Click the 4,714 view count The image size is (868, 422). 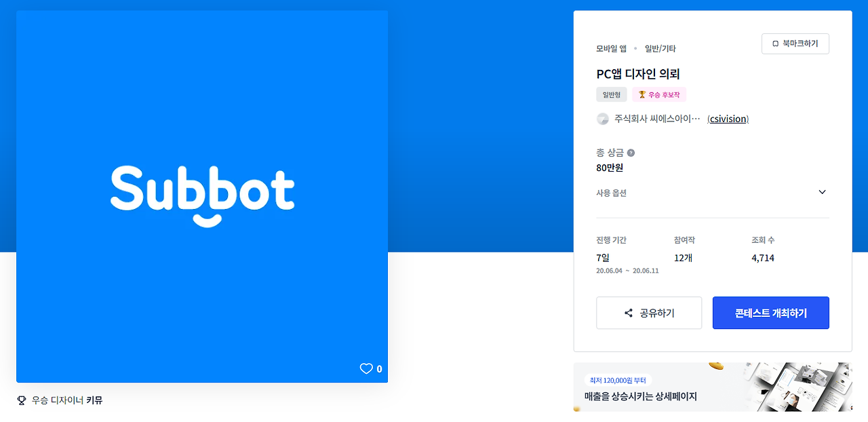point(763,258)
